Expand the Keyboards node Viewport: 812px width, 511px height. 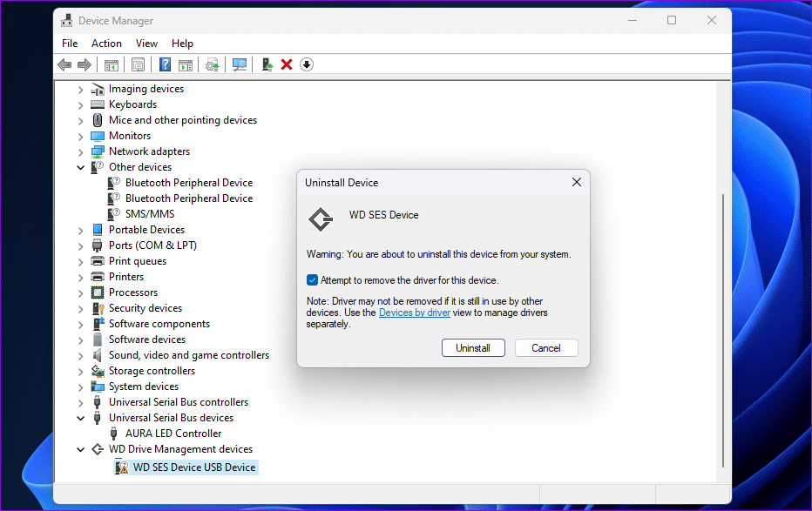coord(80,105)
